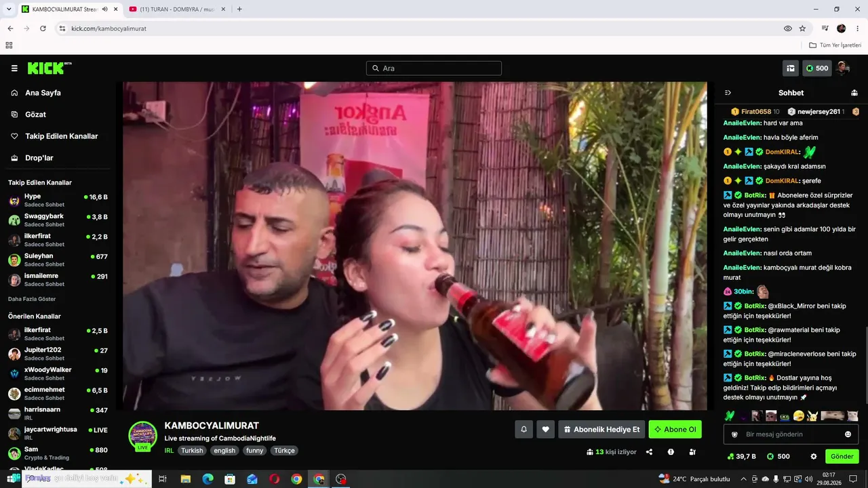Expand followed list with Daha Fazla Göster

tap(32, 299)
